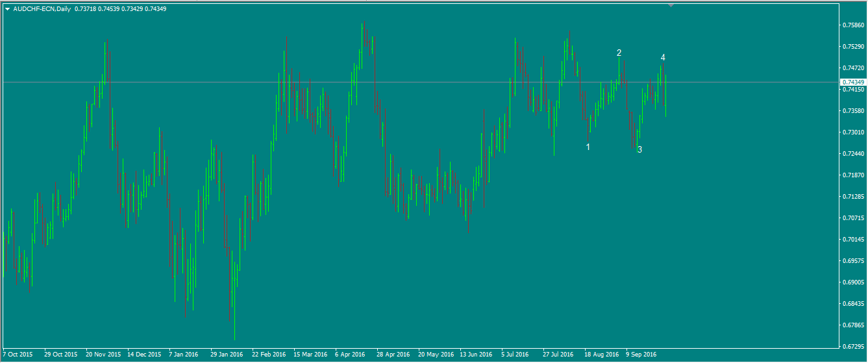Viewport: 868px width, 363px height.
Task: Click the grey chart shift triangle marker
Action: (671, 5)
